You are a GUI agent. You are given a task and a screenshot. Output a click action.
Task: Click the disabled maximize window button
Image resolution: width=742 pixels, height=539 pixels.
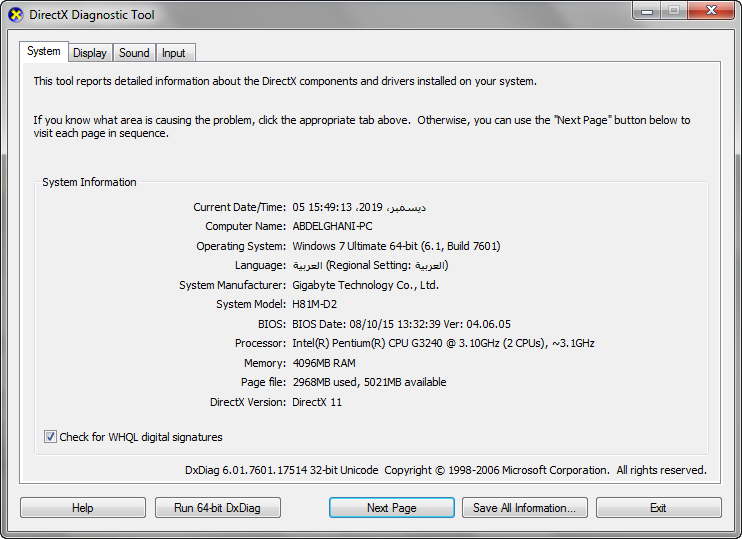click(x=674, y=11)
